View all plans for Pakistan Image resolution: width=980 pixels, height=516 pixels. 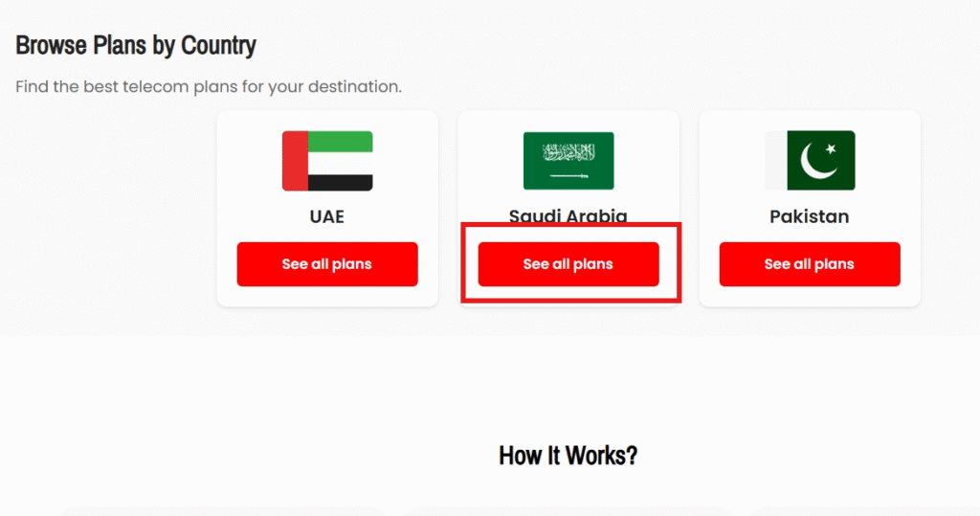(810, 264)
